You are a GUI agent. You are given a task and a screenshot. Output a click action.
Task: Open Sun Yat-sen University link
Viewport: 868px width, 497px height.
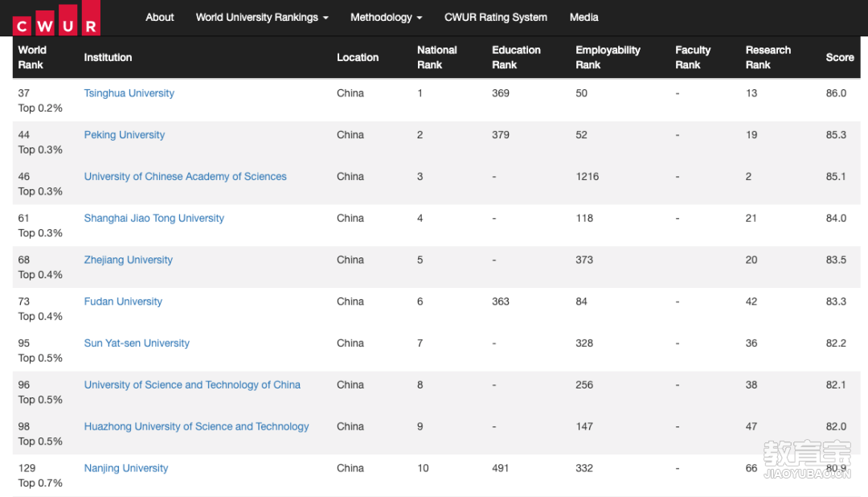(x=137, y=343)
